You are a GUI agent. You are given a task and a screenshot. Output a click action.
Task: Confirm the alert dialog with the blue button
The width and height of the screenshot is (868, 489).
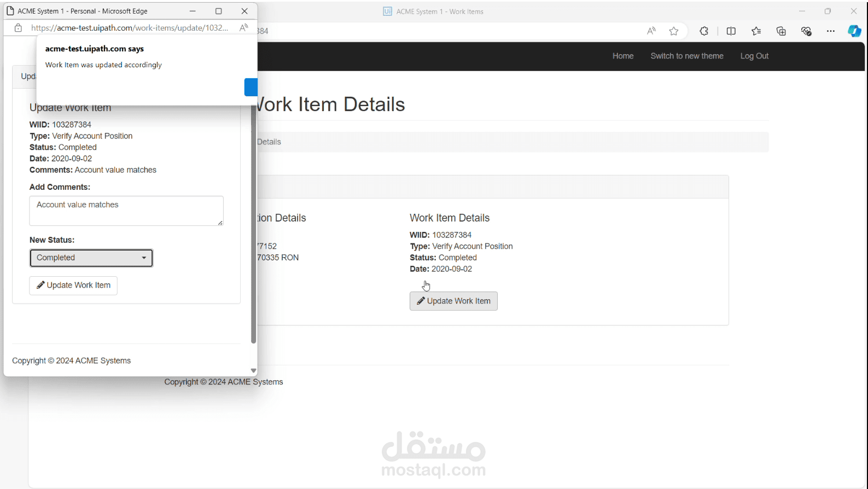pos(251,87)
